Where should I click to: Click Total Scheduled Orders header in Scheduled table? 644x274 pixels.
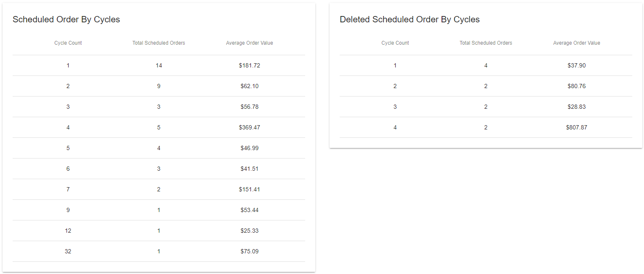point(159,43)
